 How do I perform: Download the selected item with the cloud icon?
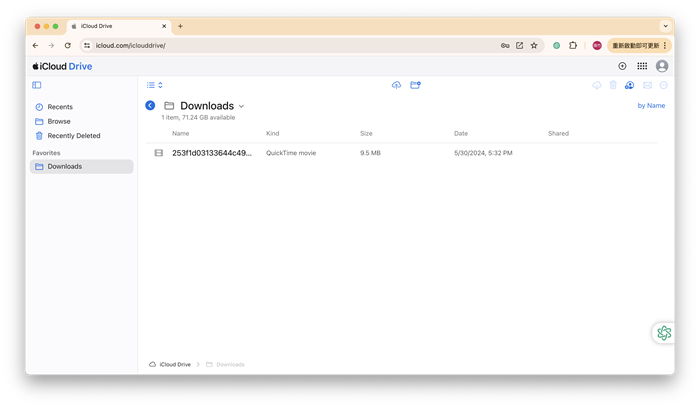pos(597,85)
